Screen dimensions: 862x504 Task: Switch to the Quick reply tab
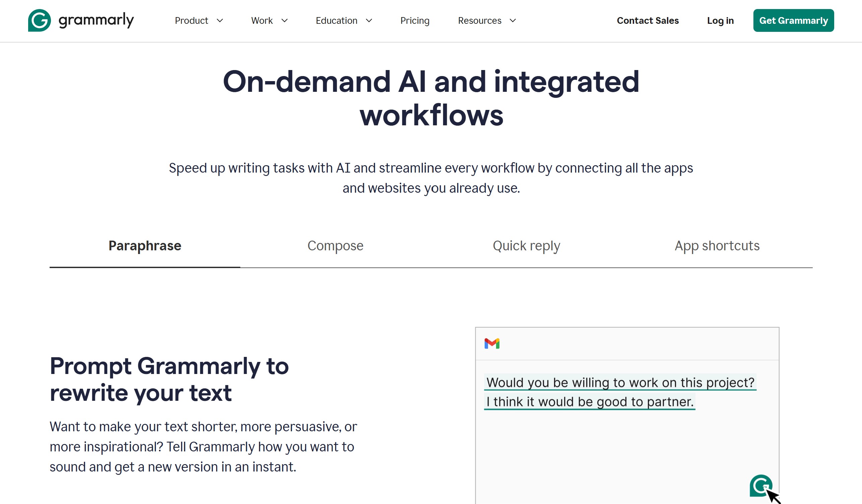(526, 246)
